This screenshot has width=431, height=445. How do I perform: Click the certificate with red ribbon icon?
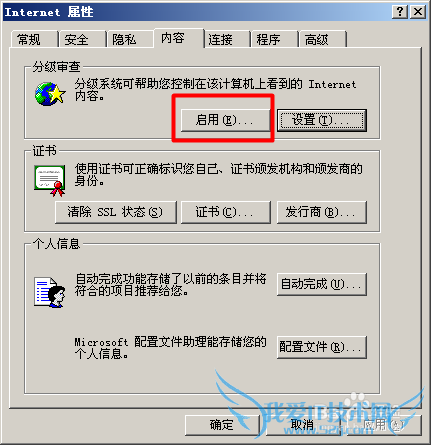[x=50, y=180]
